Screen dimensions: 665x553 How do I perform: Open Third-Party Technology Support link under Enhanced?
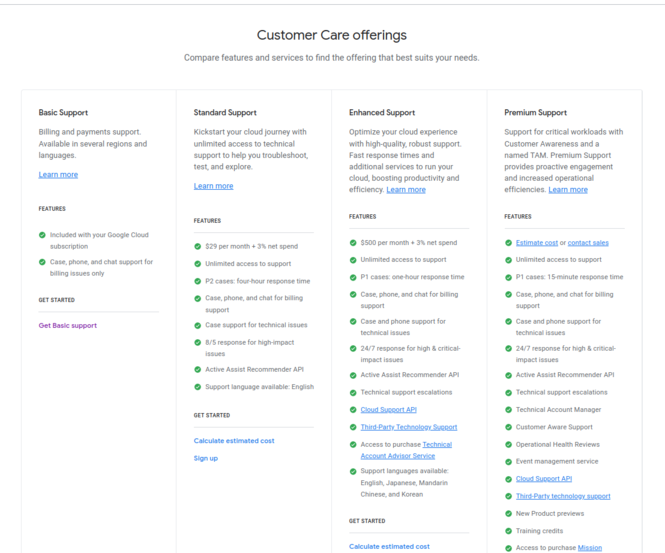408,427
